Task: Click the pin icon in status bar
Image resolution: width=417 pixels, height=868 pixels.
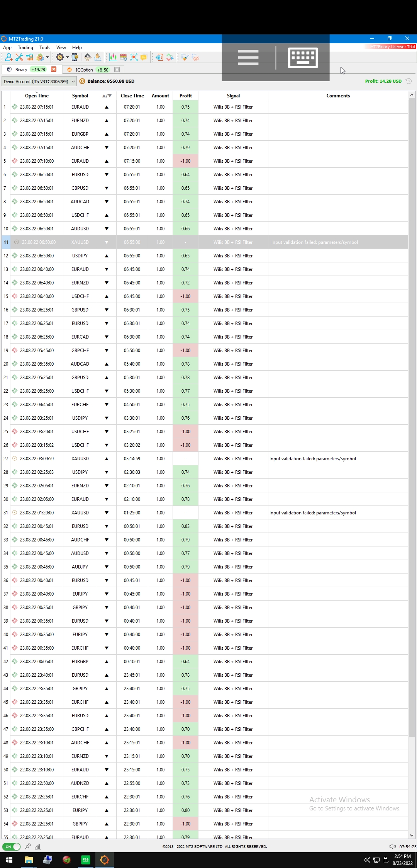Action: 27,847
